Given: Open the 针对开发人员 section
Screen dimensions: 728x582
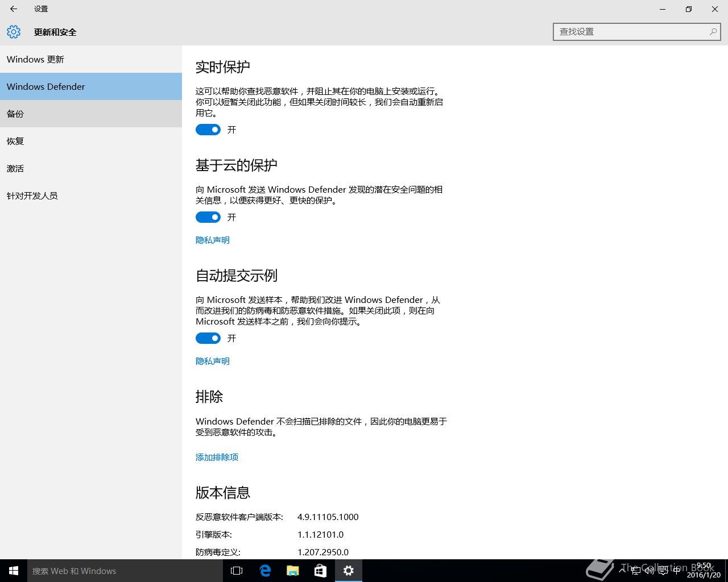Looking at the screenshot, I should tap(91, 196).
